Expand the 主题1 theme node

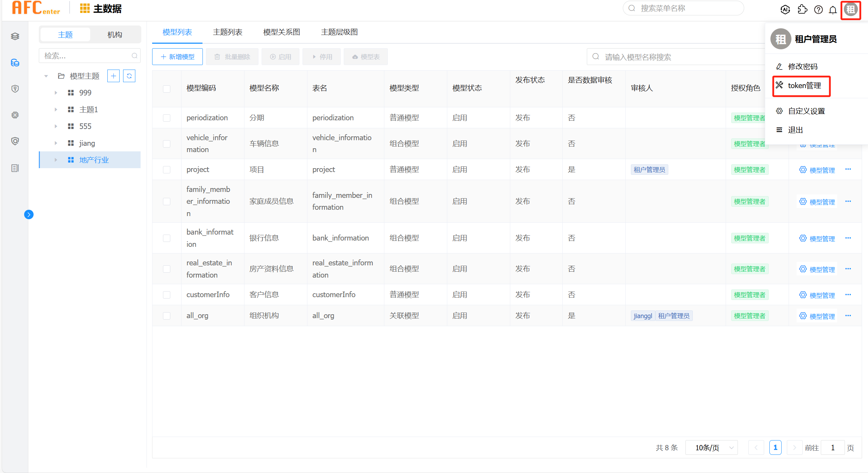(56, 109)
